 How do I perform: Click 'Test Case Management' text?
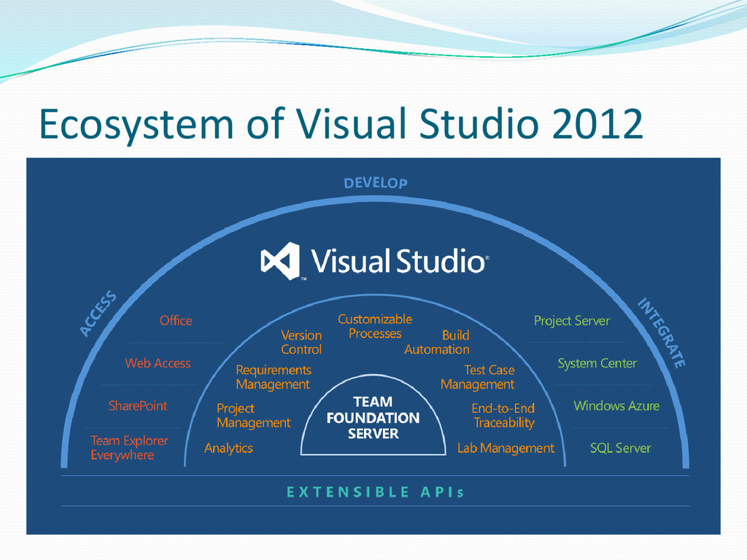click(x=477, y=377)
